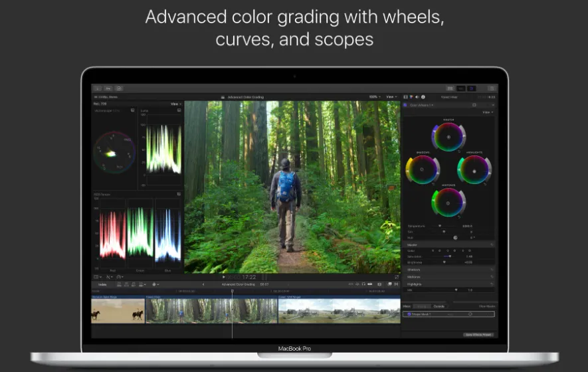Viewport: 588px width, 372px height.
Task: Go back in timeline history arrow
Action: [x=203, y=284]
